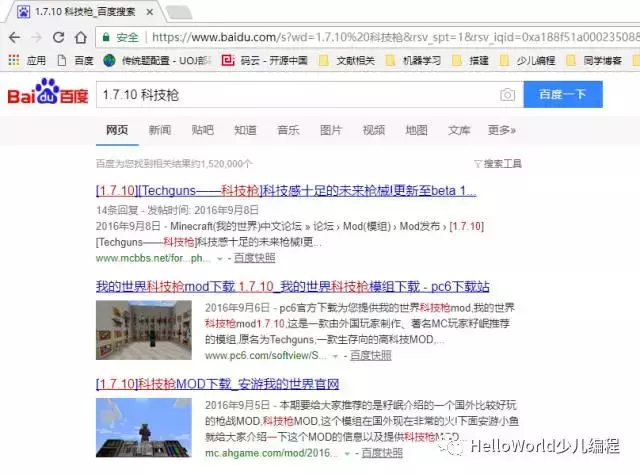Click the 14条回复 - 发帖时间 text

click(x=177, y=210)
